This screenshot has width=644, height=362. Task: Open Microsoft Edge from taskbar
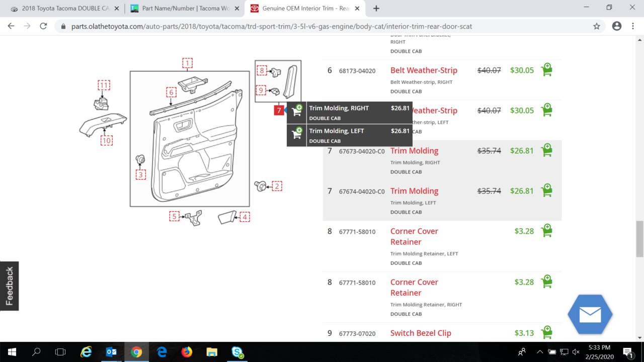(162, 352)
